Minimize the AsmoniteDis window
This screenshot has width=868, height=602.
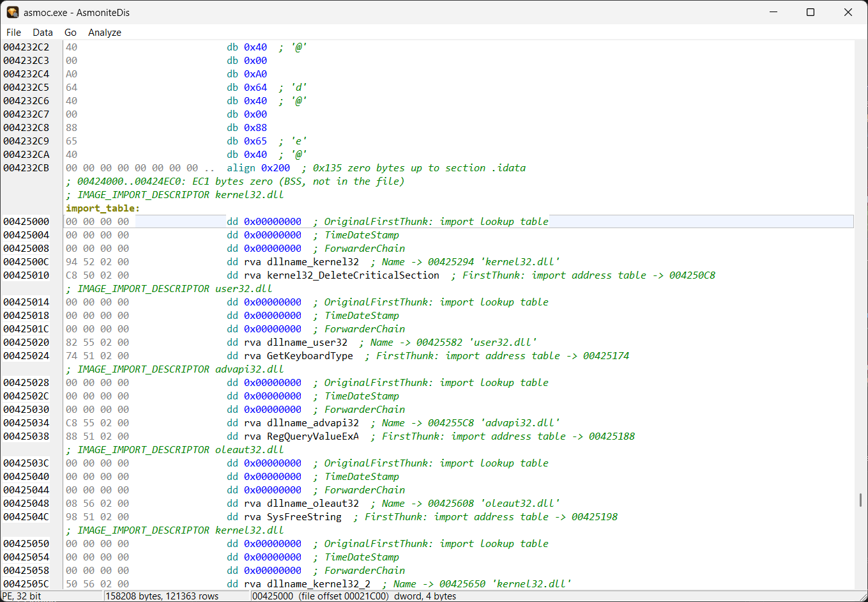[773, 12]
